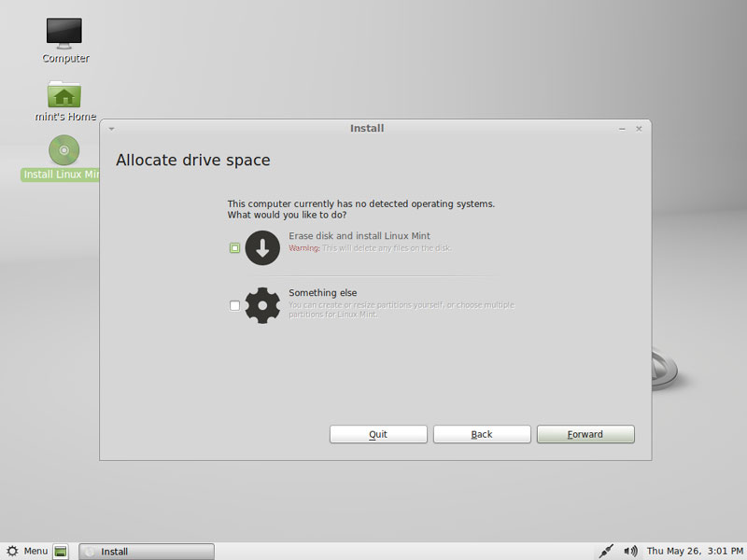Viewport: 747px width, 560px height.
Task: Click the create or resize partitions description
Action: [402, 310]
